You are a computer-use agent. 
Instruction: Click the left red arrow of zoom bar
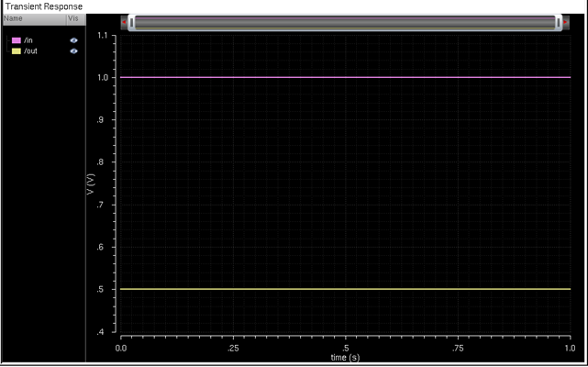point(124,22)
